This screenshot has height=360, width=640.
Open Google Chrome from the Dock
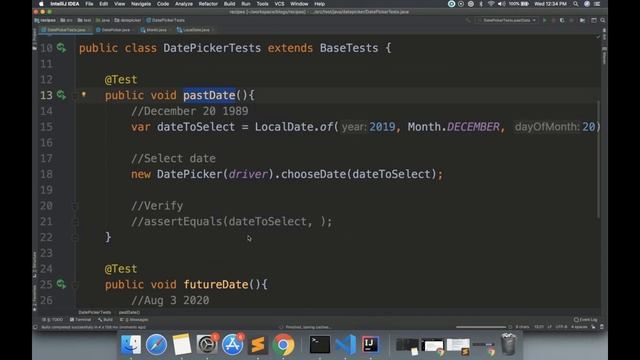(283, 344)
